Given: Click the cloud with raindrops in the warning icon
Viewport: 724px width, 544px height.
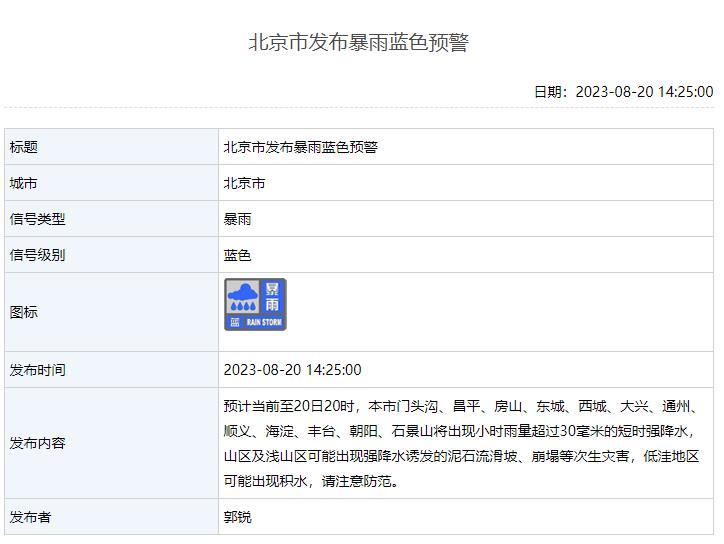Looking at the screenshot, I should 241,298.
